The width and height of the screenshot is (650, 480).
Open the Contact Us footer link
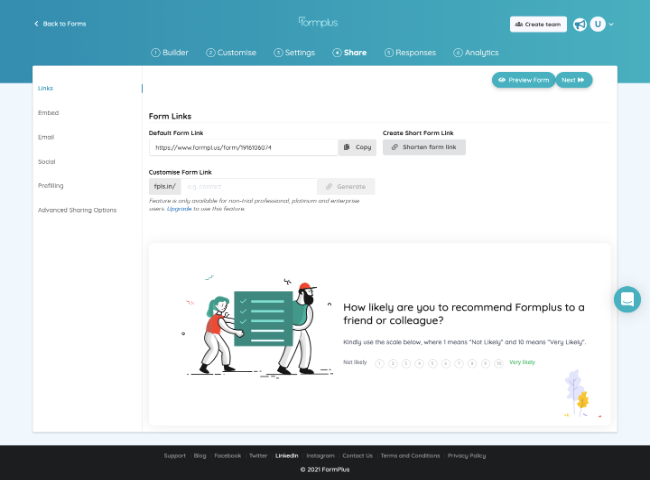pos(358,456)
